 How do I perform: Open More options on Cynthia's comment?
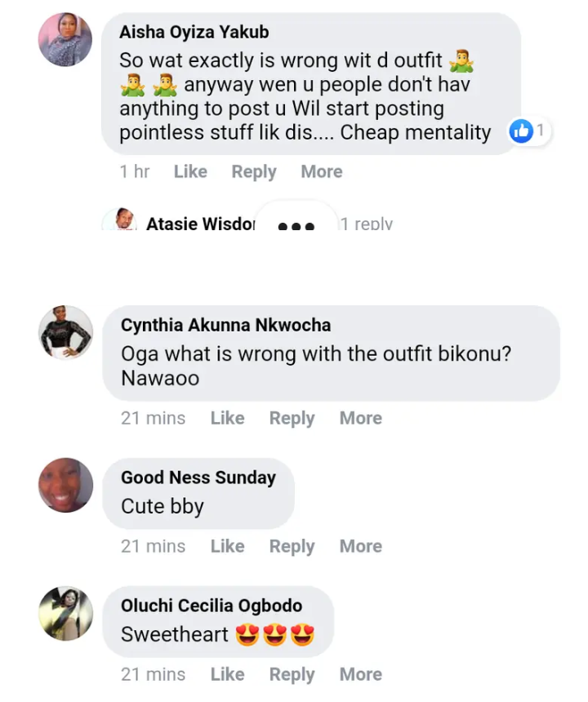pos(361,418)
